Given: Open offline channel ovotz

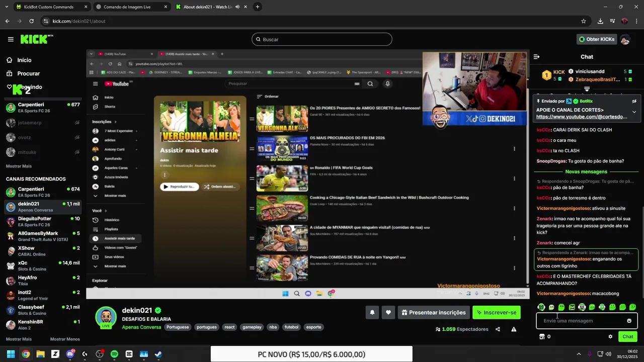Looking at the screenshot, I should pyautogui.click(x=43, y=137).
